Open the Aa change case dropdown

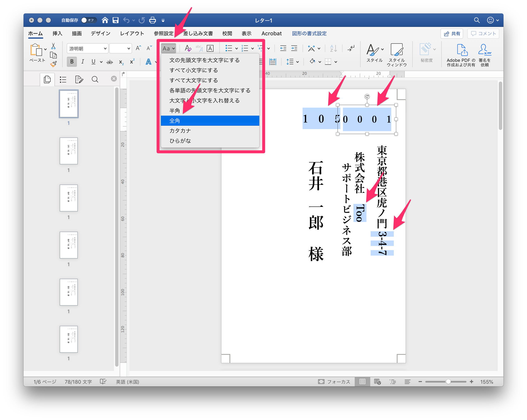click(169, 48)
